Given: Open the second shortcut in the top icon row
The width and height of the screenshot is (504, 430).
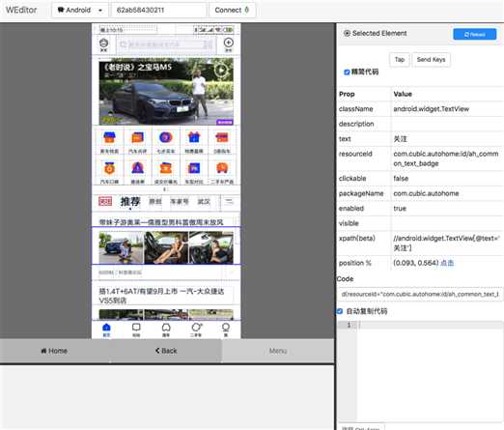Looking at the screenshot, I should click(x=138, y=138).
